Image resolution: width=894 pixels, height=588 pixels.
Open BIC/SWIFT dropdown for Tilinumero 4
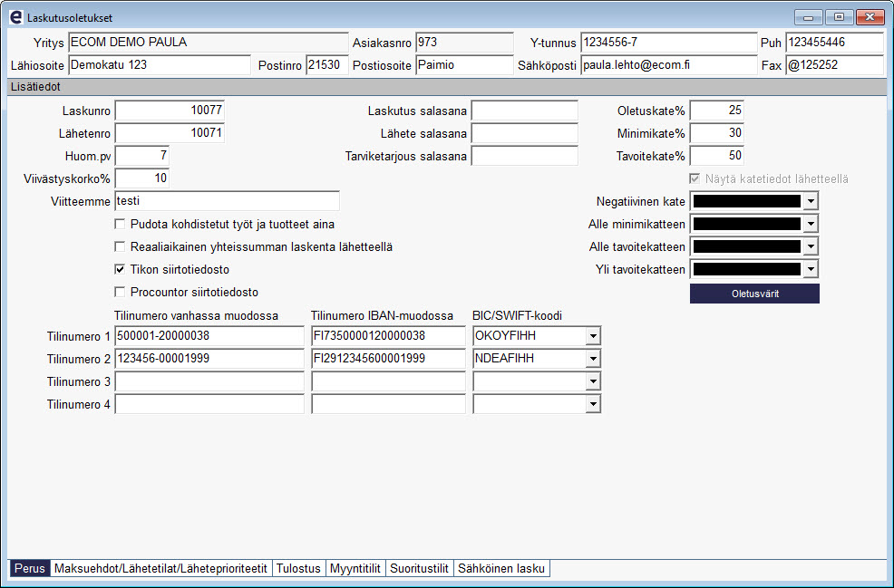pyautogui.click(x=593, y=404)
